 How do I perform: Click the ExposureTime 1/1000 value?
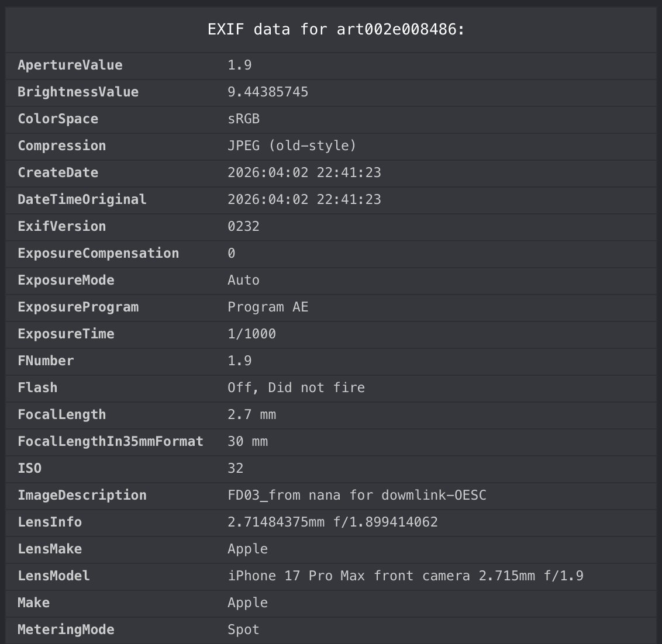[251, 334]
